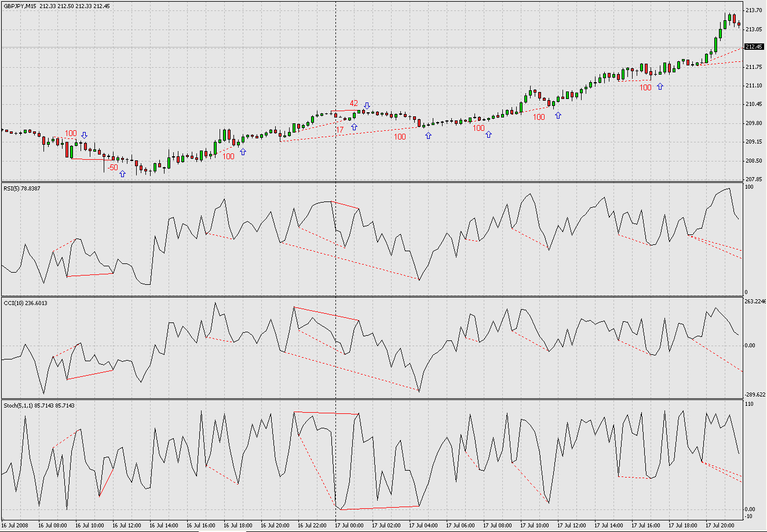Viewport: 767px width, 532px height.
Task: Click the 207.85 price axis value
Action: [754, 179]
